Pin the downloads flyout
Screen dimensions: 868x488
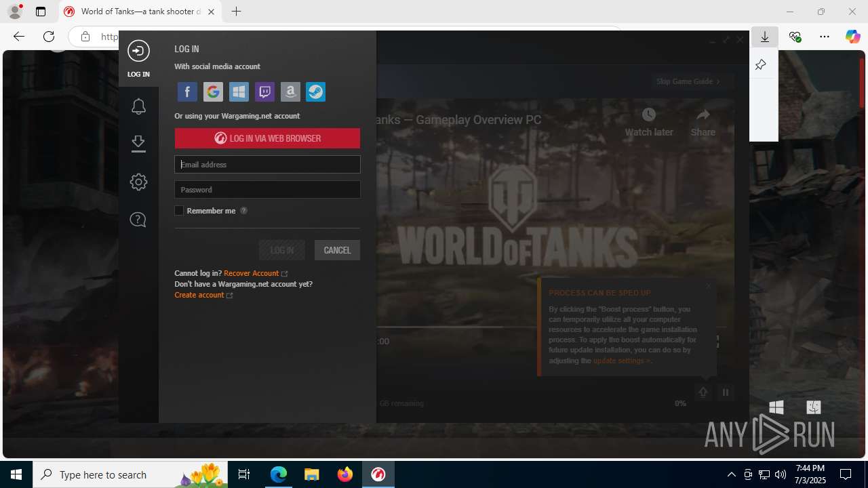tap(761, 65)
